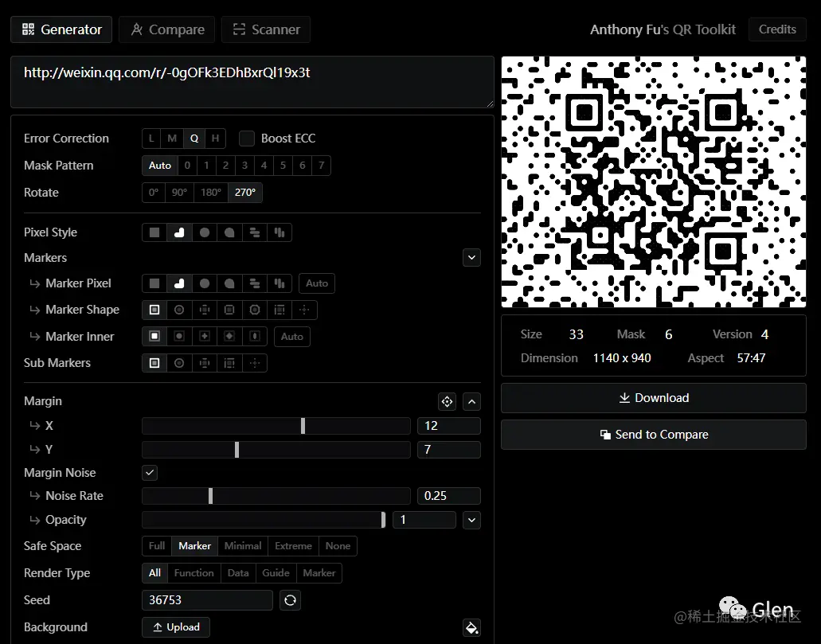Adjust the Margin X slider
The height and width of the screenshot is (644, 821).
tap(276, 426)
